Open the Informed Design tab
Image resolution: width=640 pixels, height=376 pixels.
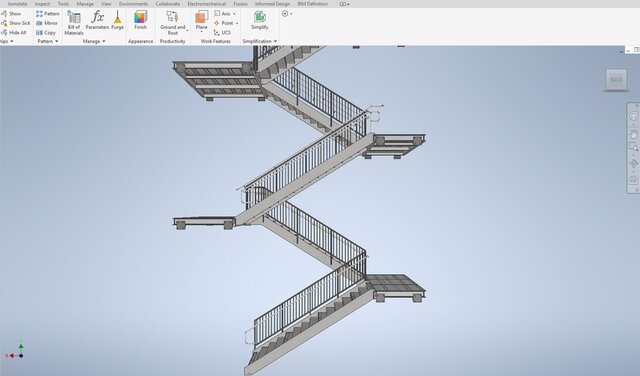272,4
